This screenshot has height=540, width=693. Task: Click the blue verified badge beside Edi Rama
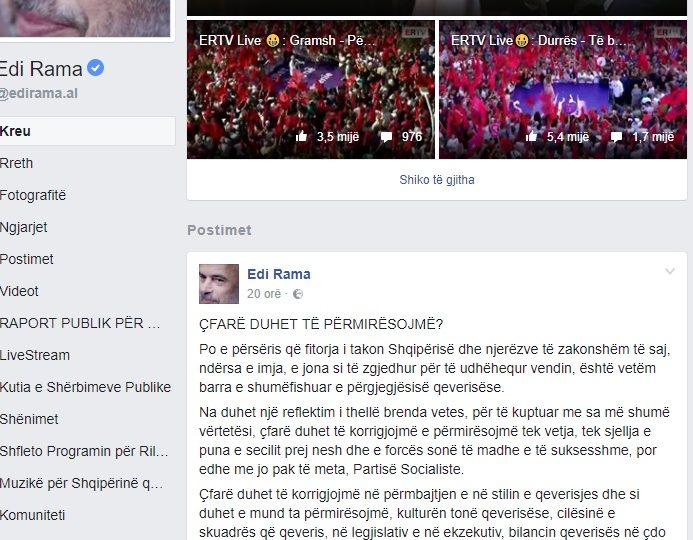click(95, 68)
